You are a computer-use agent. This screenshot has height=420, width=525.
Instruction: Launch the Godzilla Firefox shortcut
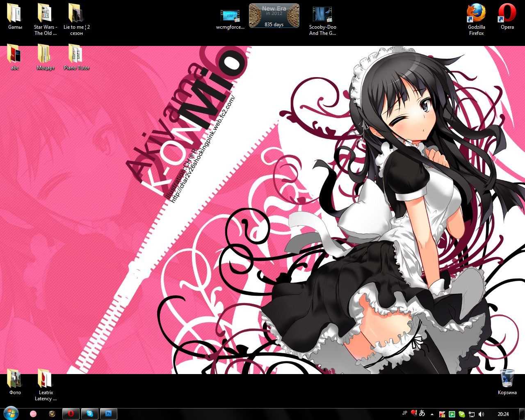click(x=476, y=14)
